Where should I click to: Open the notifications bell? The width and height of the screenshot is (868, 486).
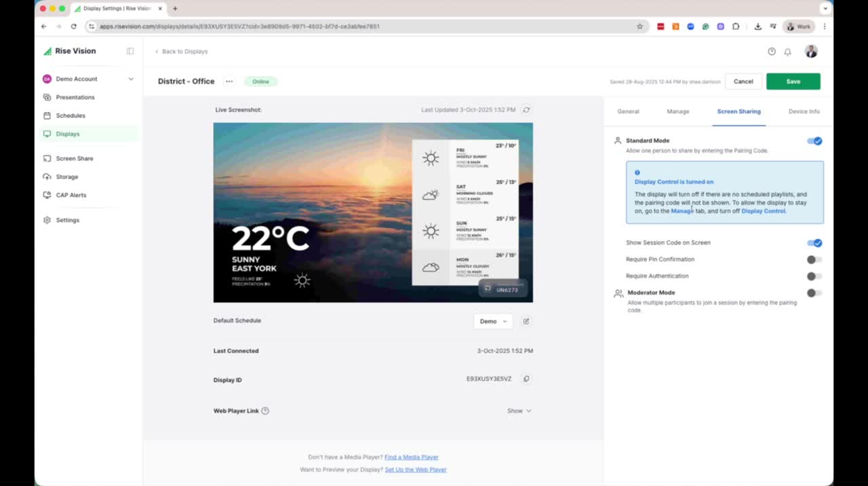(x=787, y=52)
